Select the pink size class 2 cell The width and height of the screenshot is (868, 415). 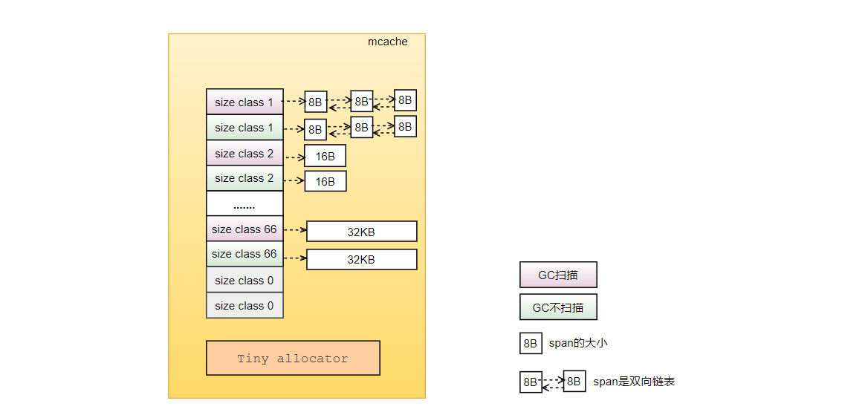(244, 153)
